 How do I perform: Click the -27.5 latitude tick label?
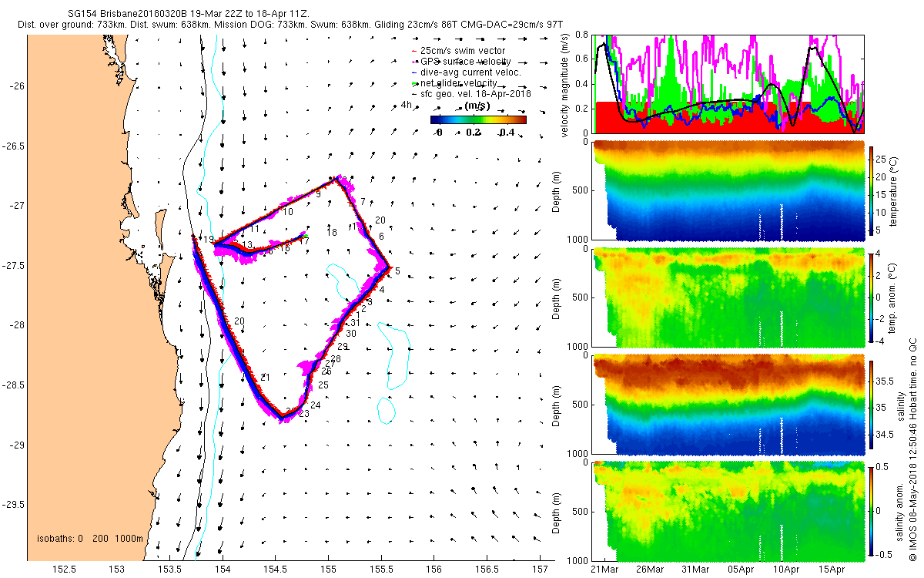tap(13, 266)
